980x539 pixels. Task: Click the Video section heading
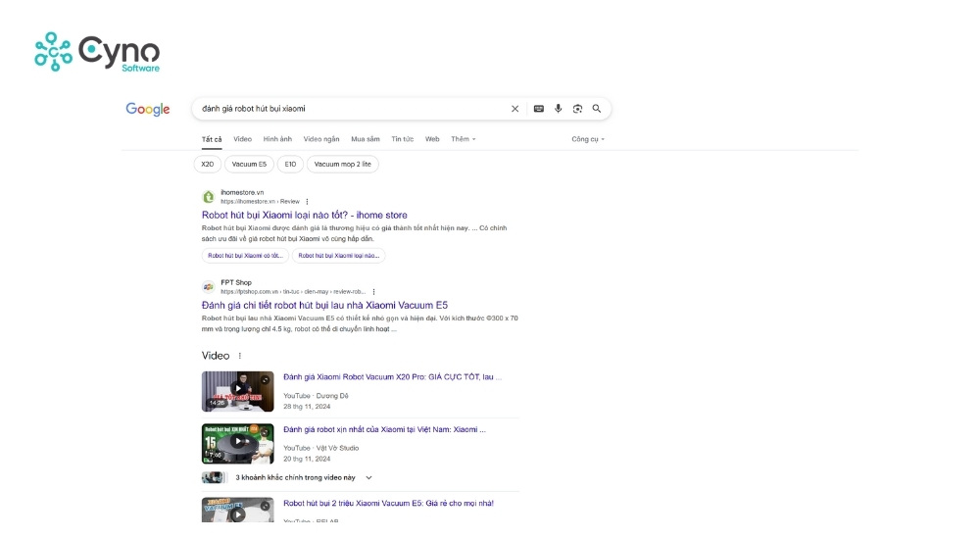point(216,356)
